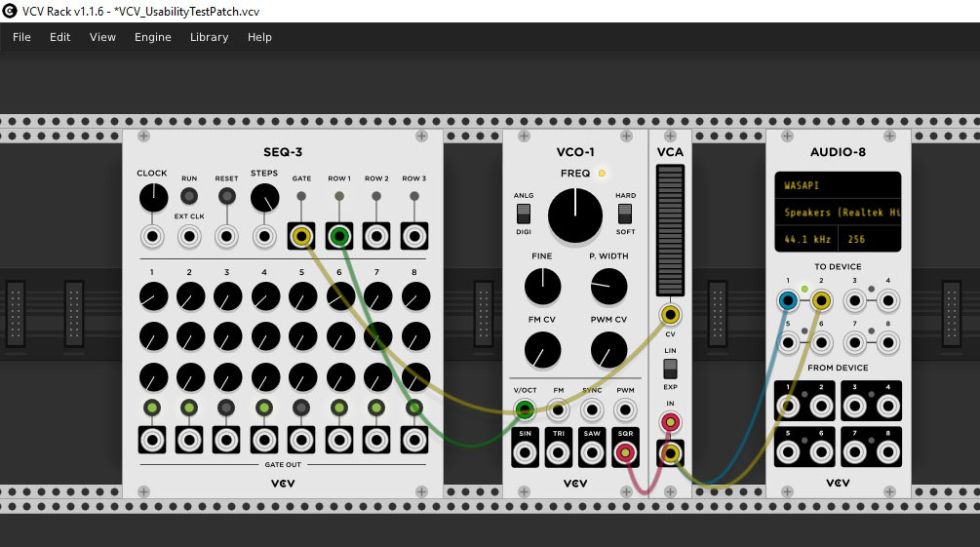Viewport: 980px width, 547px height.
Task: Click the VCA CV input jack
Action: (x=670, y=314)
